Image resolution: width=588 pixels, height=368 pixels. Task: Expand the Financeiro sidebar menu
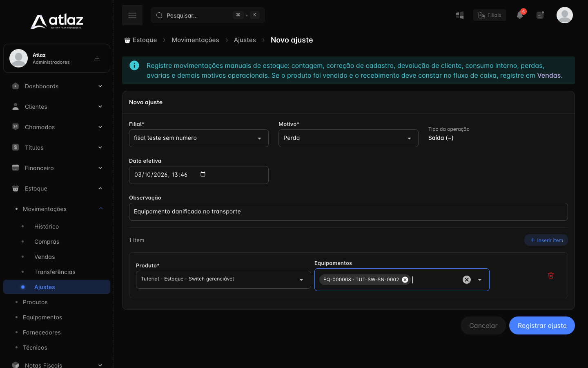point(57,168)
